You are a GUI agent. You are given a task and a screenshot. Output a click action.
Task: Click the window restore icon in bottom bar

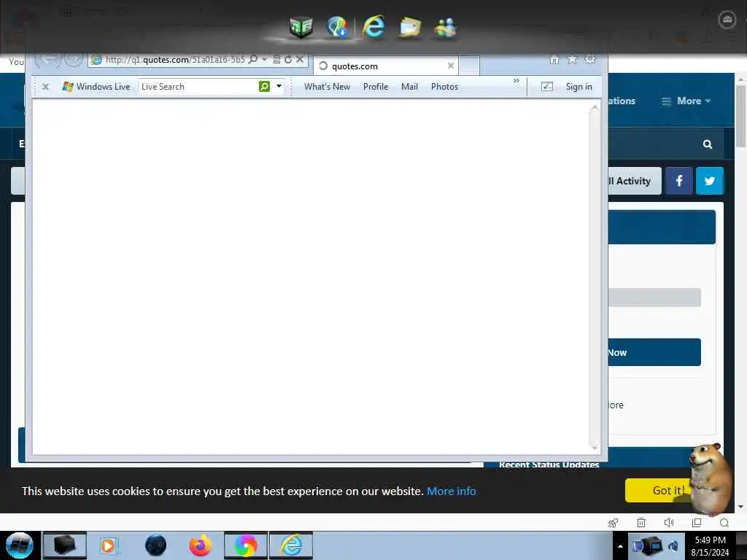pos(697,523)
